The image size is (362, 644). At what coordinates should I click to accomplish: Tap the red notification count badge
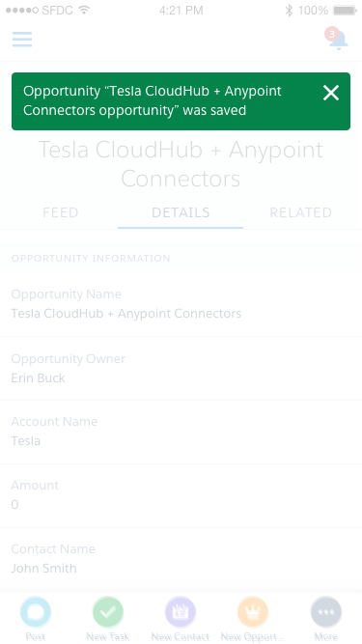332,34
